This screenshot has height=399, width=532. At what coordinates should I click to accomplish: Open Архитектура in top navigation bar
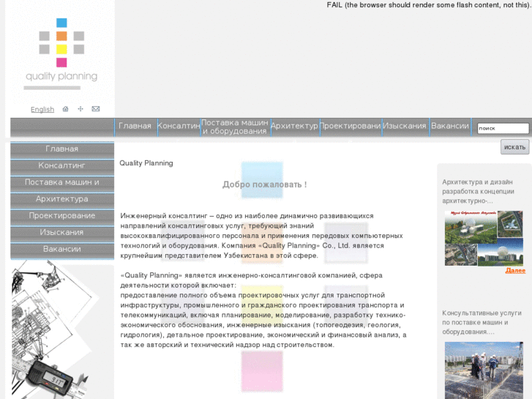point(294,126)
